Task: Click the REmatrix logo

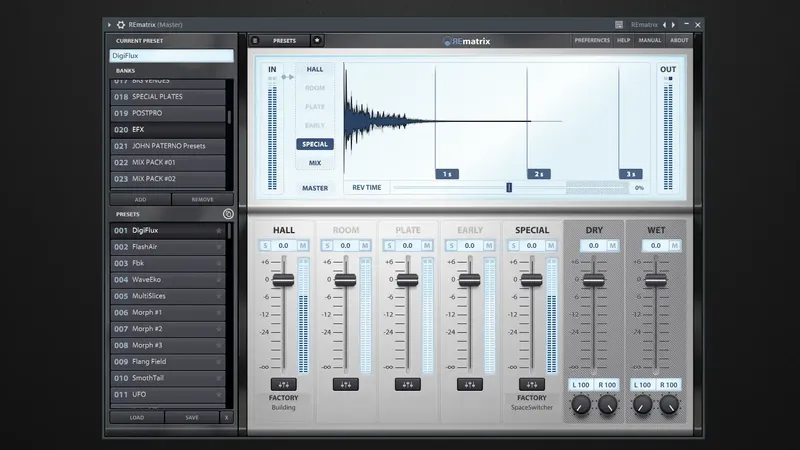Action: (467, 41)
